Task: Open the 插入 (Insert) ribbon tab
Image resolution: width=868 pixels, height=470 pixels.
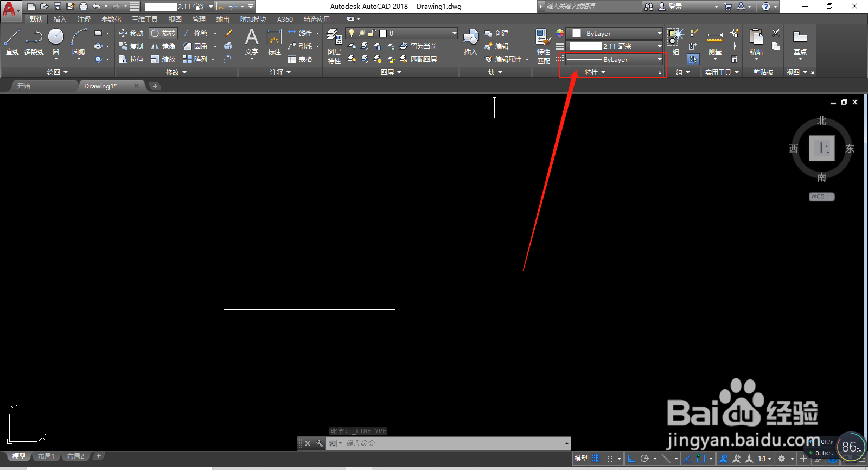Action: 60,19
